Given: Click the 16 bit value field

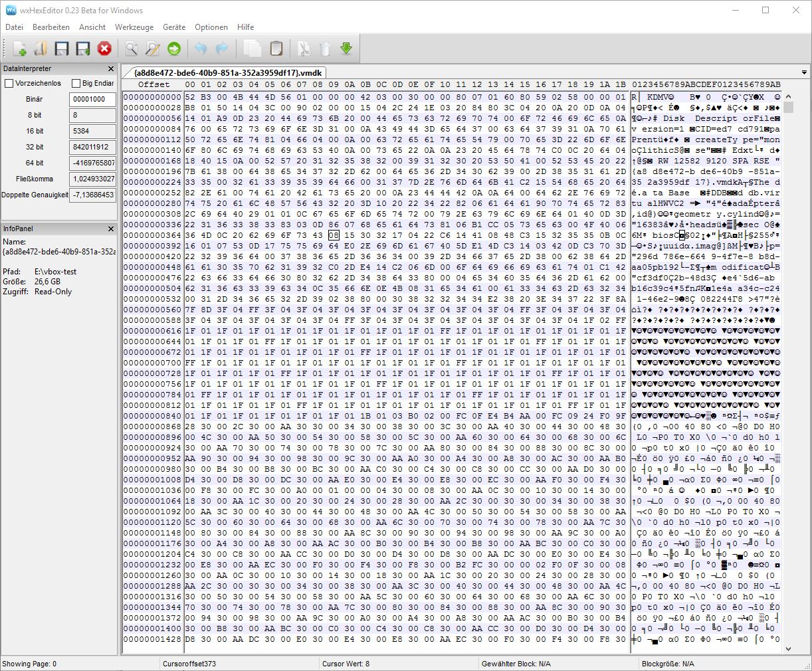Looking at the screenshot, I should [92, 131].
